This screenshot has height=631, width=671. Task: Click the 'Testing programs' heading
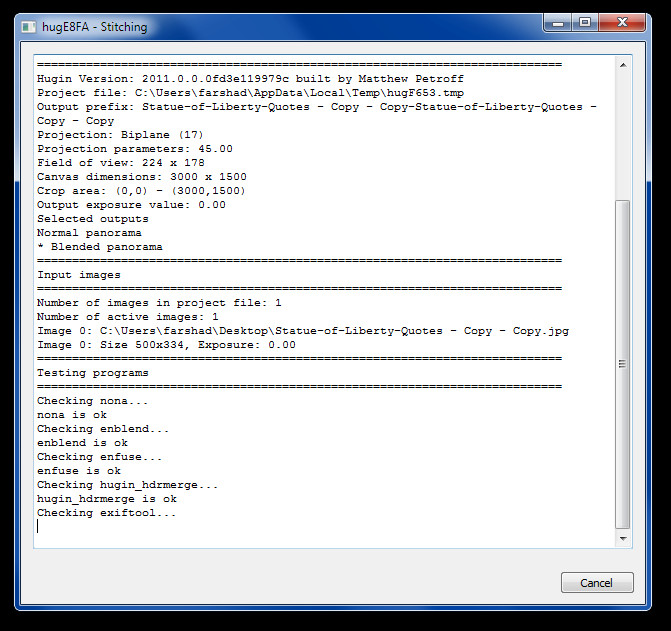(92, 373)
